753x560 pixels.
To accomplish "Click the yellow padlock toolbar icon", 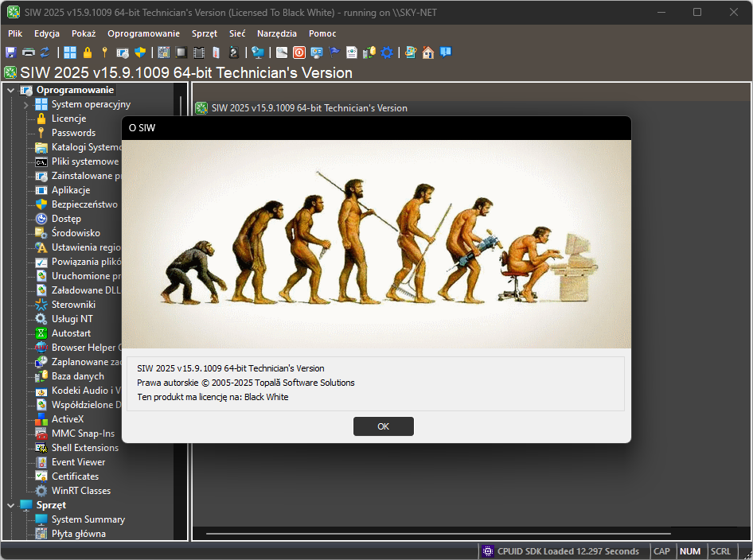I will [x=88, y=52].
